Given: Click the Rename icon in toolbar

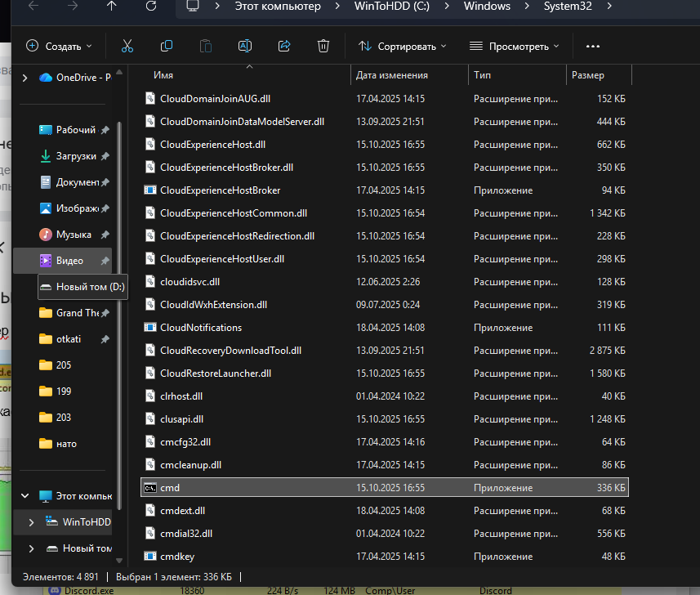Looking at the screenshot, I should tap(244, 46).
